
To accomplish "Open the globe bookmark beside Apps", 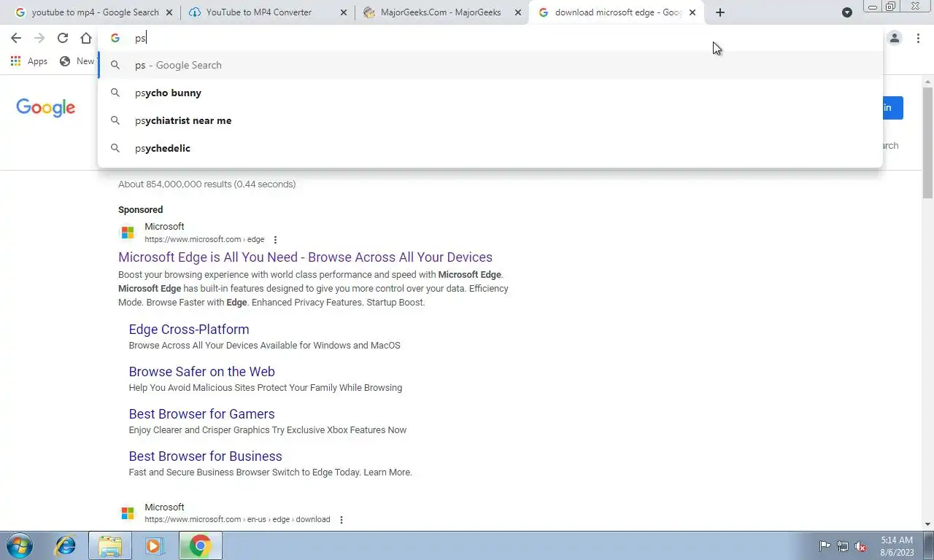I will [x=77, y=61].
